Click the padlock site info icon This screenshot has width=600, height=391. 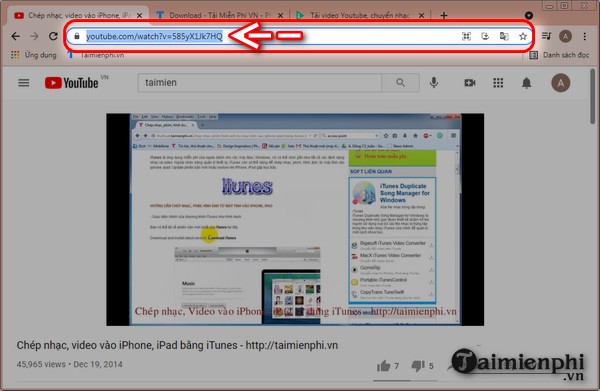(x=77, y=36)
